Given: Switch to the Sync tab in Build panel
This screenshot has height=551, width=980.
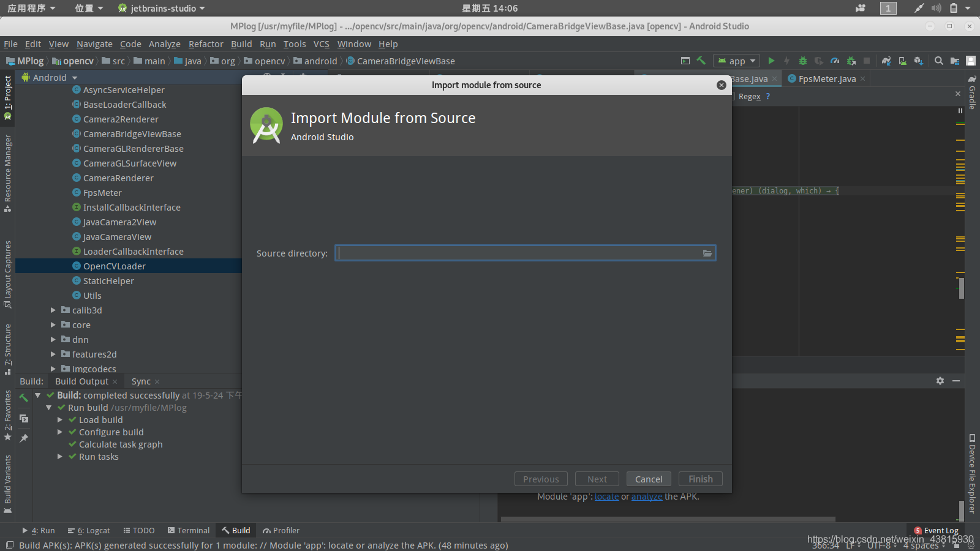Looking at the screenshot, I should (141, 381).
